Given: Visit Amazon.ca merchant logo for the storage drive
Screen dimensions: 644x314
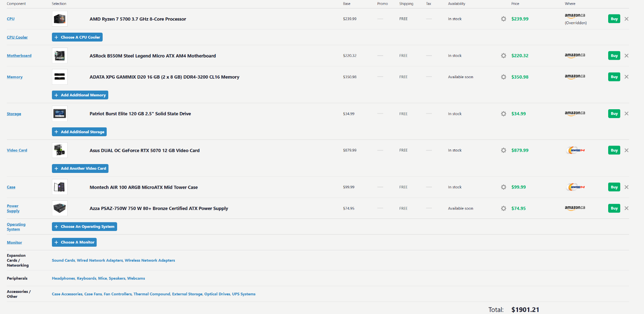Looking at the screenshot, I should pos(575,113).
